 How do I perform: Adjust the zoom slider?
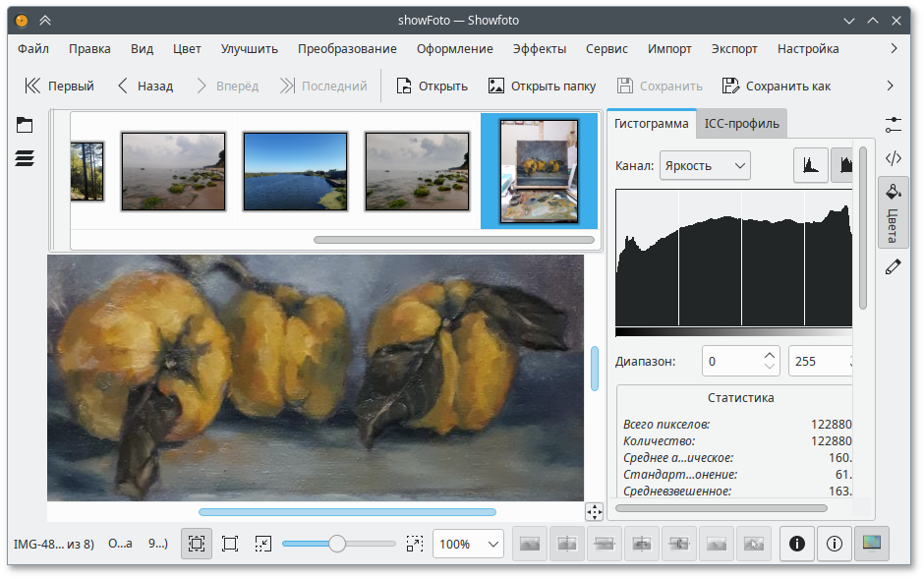[x=338, y=543]
